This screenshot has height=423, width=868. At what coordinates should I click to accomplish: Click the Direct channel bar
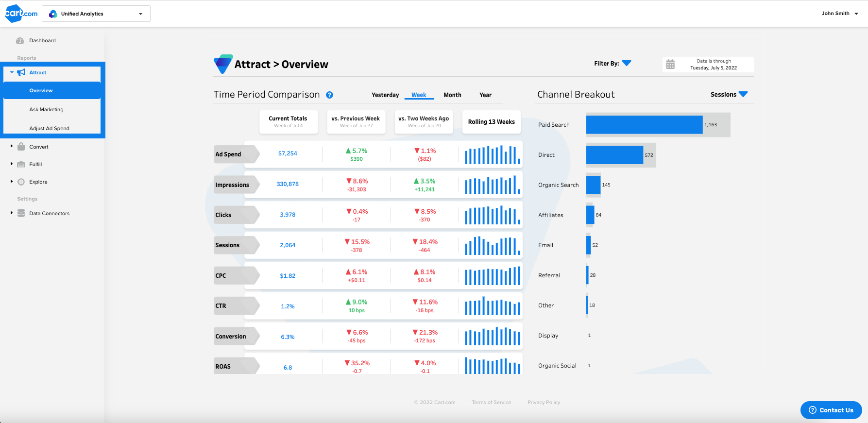614,155
